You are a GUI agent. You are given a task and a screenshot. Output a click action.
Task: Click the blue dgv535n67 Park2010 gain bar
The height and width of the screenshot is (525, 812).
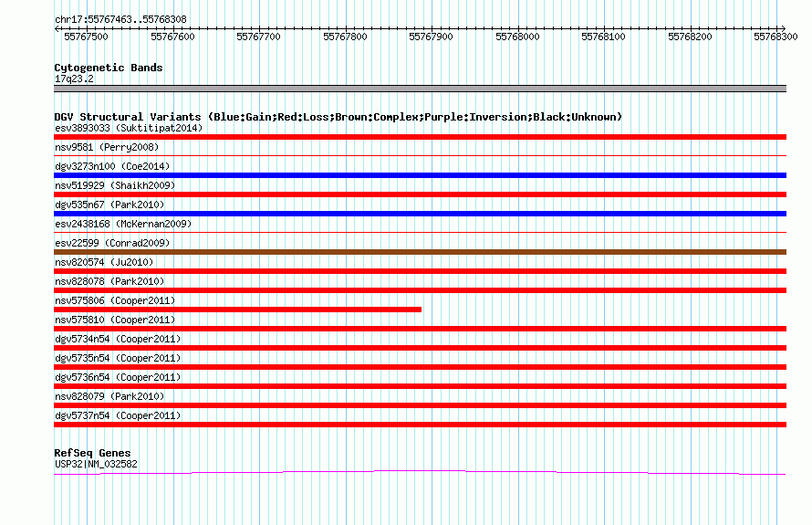(420, 214)
